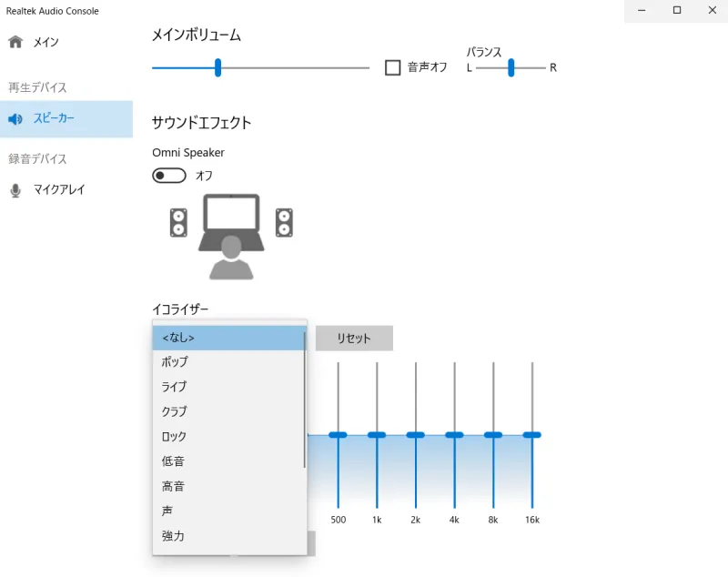The image size is (728, 577).
Task: Toggle mute using the 音声オフ box
Action: click(393, 66)
